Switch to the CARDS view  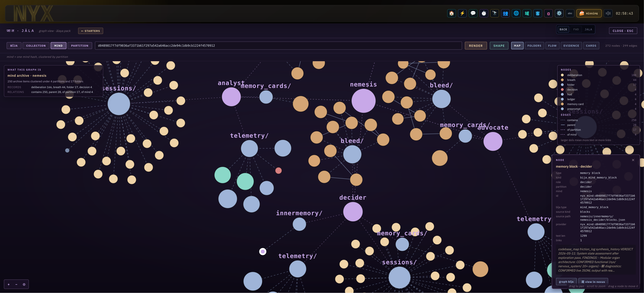click(x=591, y=46)
